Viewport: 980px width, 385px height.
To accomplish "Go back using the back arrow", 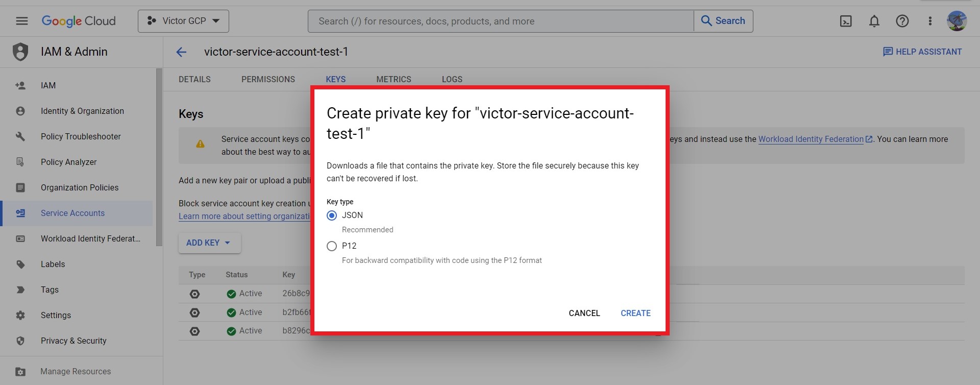I will coord(182,52).
